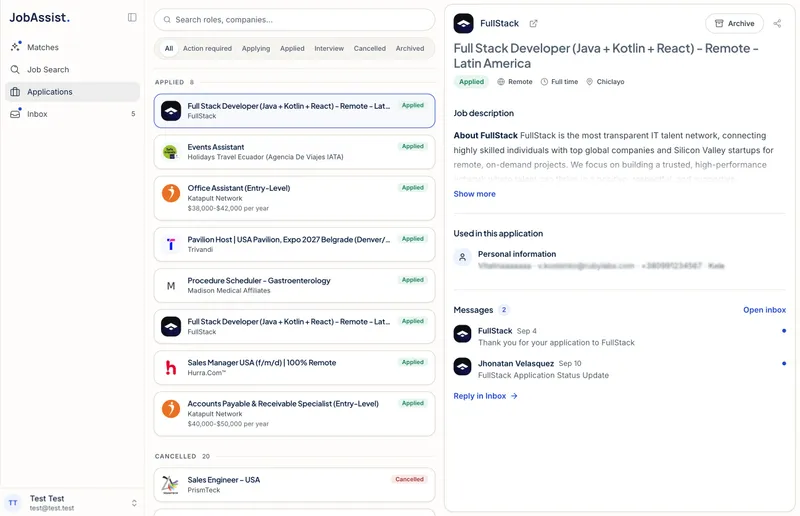Image resolution: width=800 pixels, height=516 pixels.
Task: Open Office Assistant (Entry-Level) application
Action: (x=294, y=198)
